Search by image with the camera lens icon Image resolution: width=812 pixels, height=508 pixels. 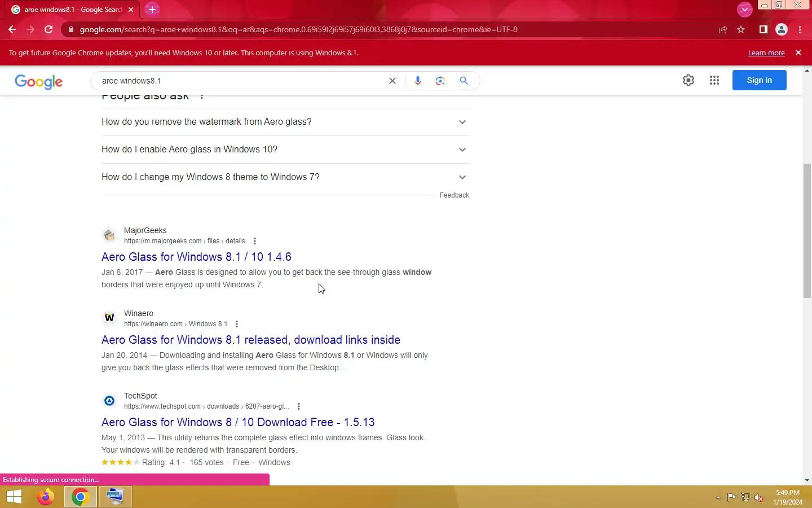[x=440, y=81]
